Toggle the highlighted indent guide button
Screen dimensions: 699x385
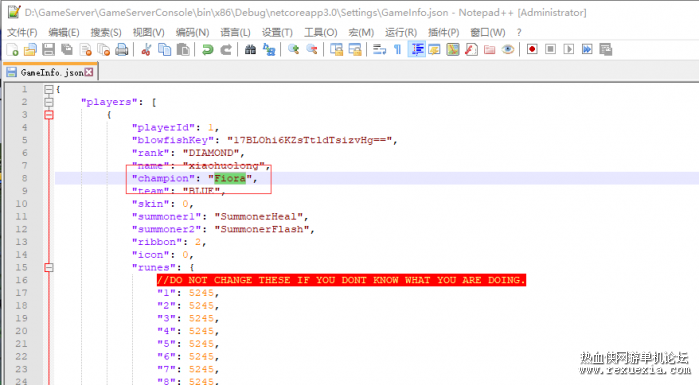click(417, 49)
